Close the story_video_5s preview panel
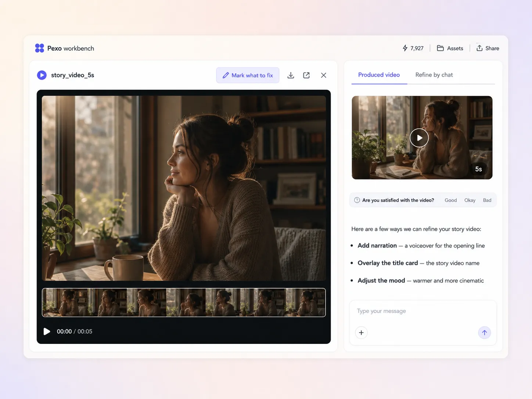Screen dimensions: 532x399 click(x=323, y=75)
